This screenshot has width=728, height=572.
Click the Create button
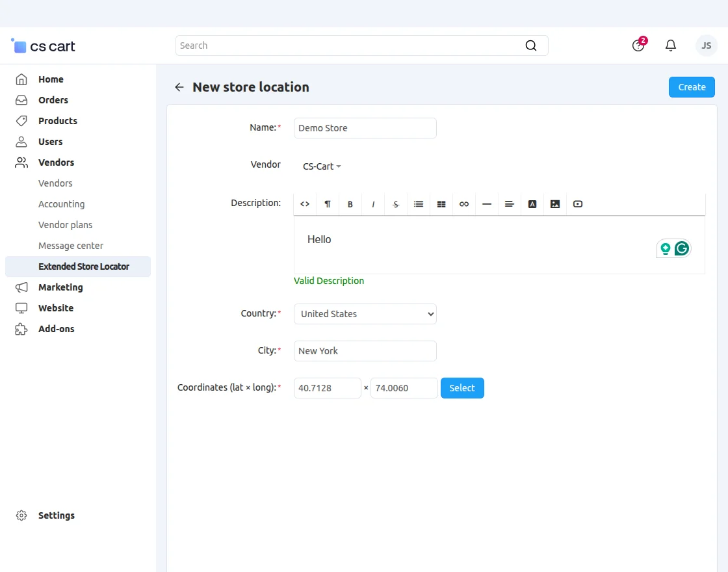click(x=692, y=87)
